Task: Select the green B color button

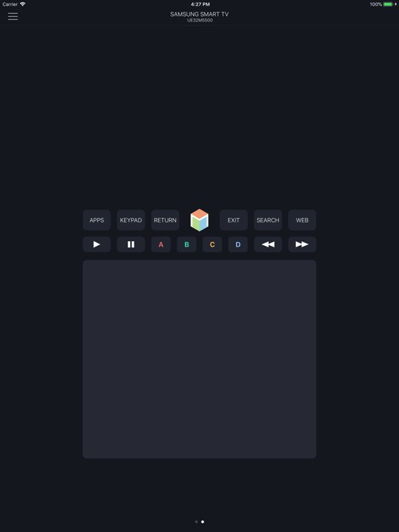Action: coord(186,245)
